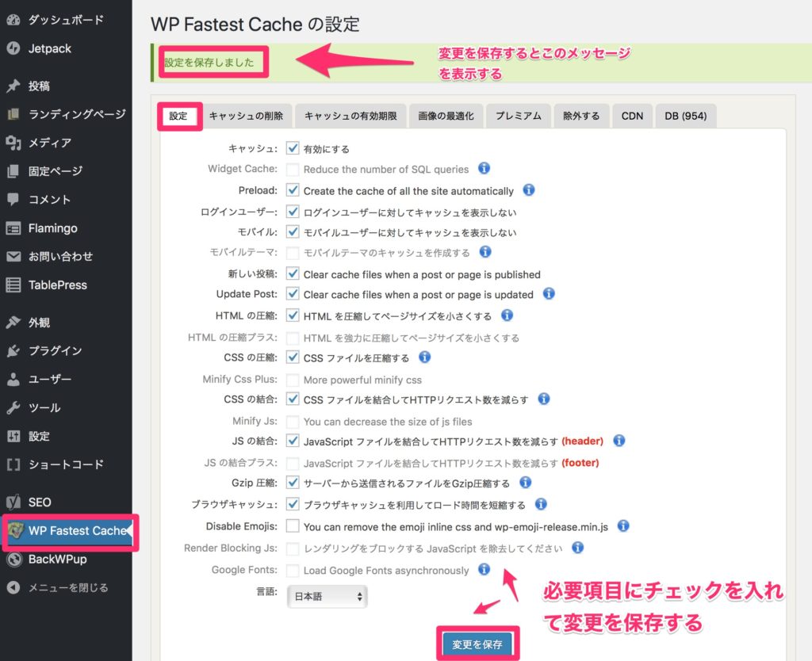The width and height of the screenshot is (812, 661).
Task: Click the コメント speech bubble icon
Action: coord(13,199)
